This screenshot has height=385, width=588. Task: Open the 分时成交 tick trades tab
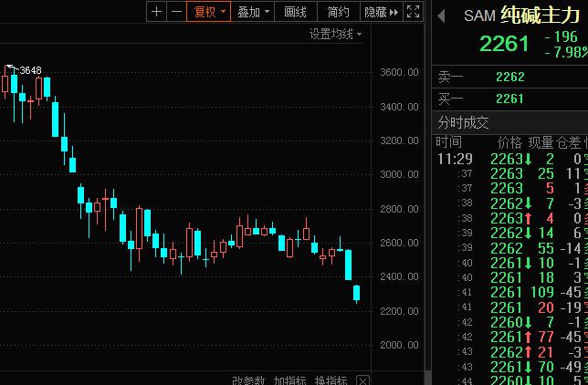[463, 122]
